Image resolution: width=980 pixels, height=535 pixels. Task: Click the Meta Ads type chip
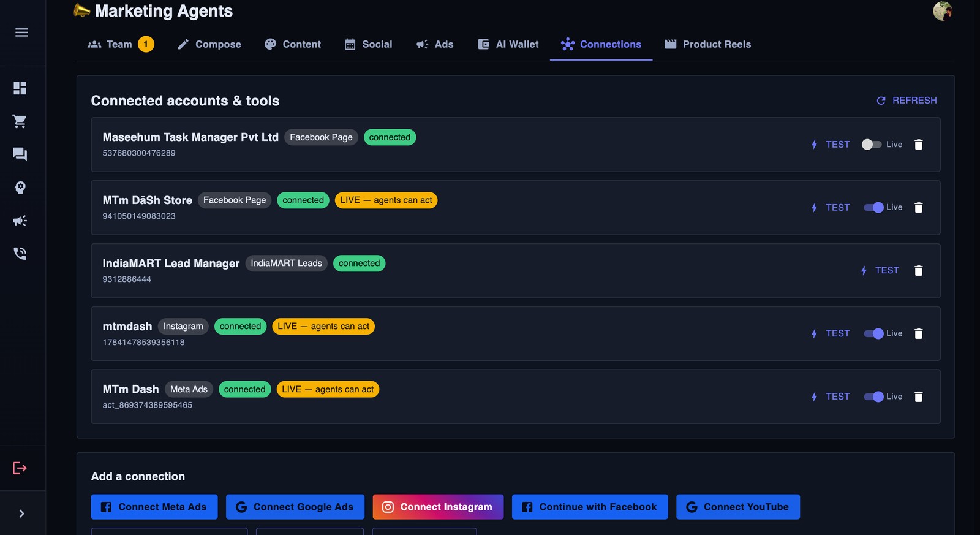pyautogui.click(x=189, y=390)
